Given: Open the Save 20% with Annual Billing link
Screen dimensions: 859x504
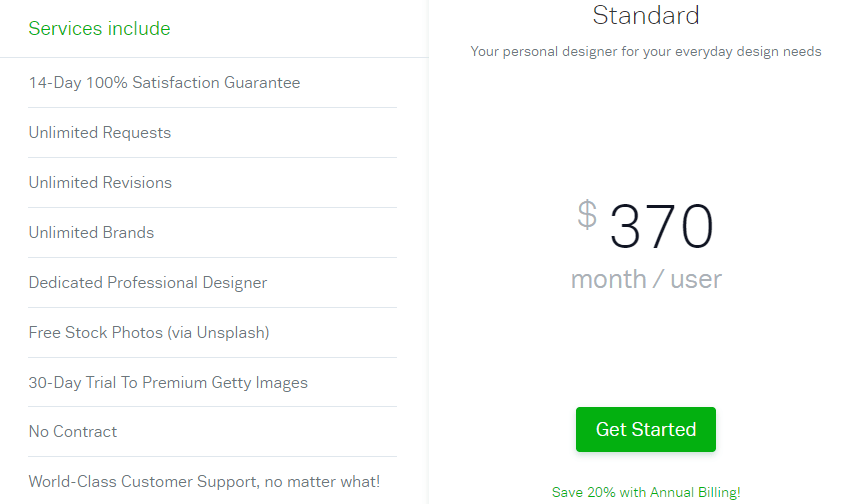Looking at the screenshot, I should (x=646, y=493).
